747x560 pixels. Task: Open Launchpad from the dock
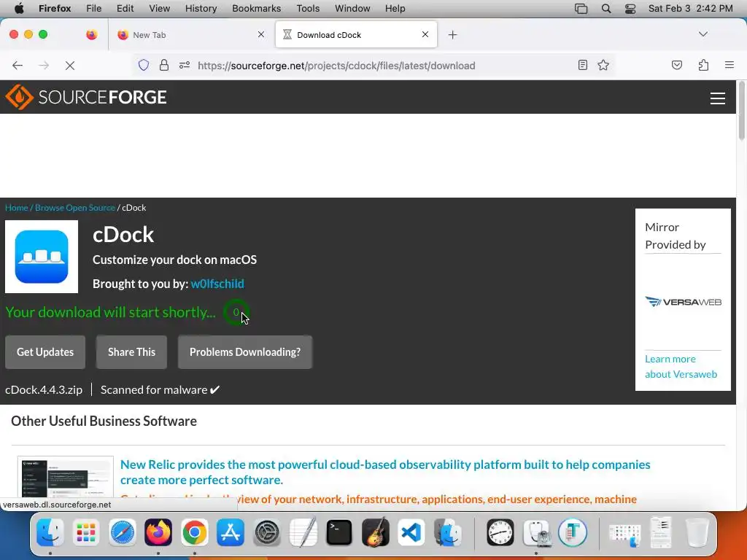click(86, 532)
